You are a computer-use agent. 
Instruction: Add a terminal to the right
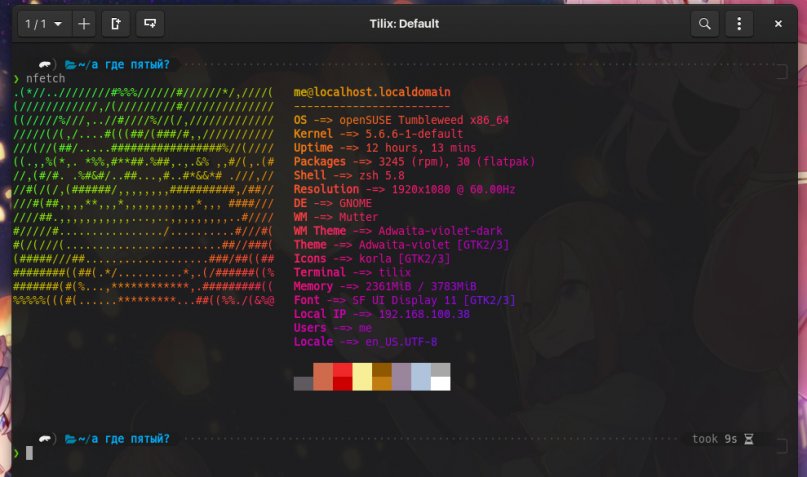117,23
